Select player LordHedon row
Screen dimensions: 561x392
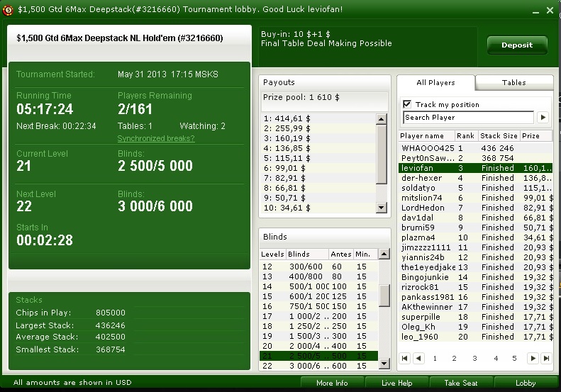475,208
